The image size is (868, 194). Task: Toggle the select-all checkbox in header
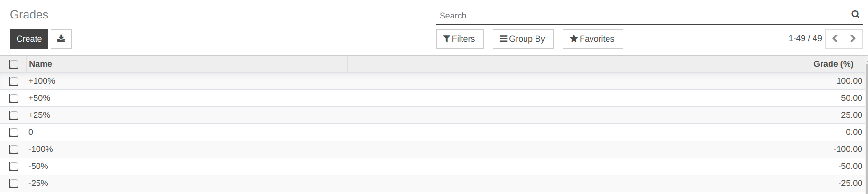14,64
